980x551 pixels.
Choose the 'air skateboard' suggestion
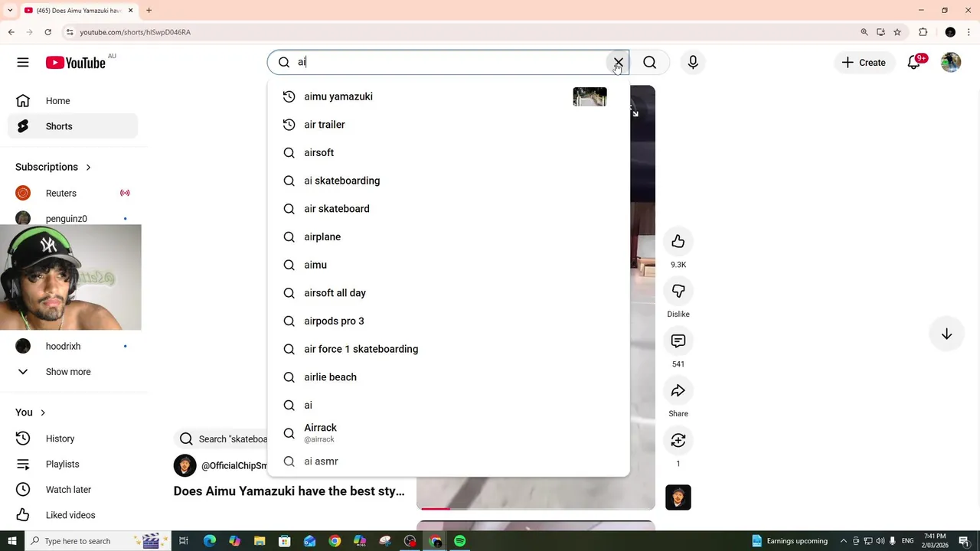(x=449, y=209)
